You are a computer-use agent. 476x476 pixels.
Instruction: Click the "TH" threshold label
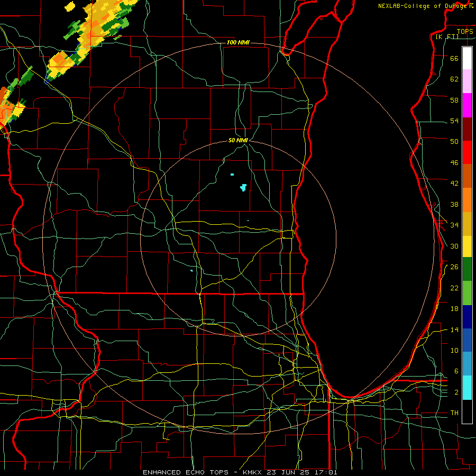coord(454,413)
